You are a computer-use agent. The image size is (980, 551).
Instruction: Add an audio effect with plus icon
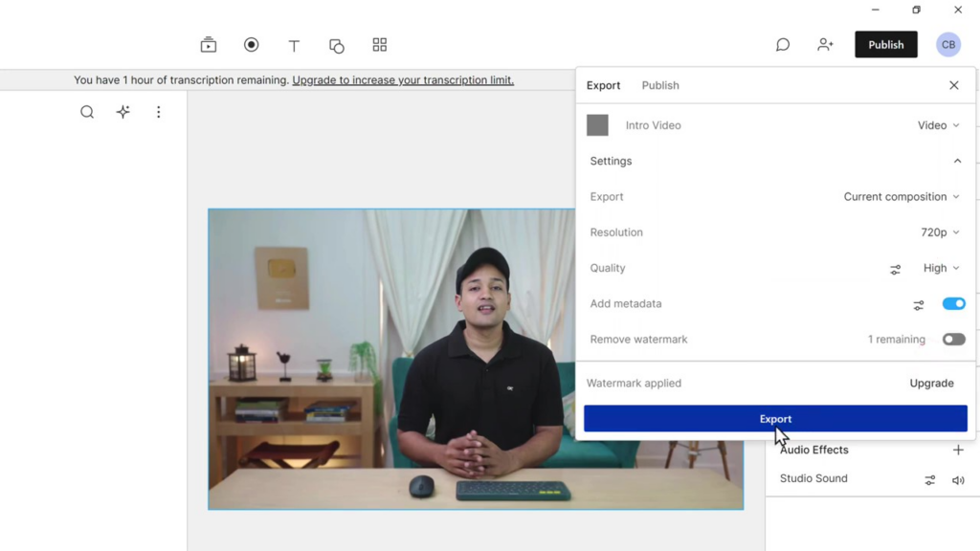click(958, 450)
